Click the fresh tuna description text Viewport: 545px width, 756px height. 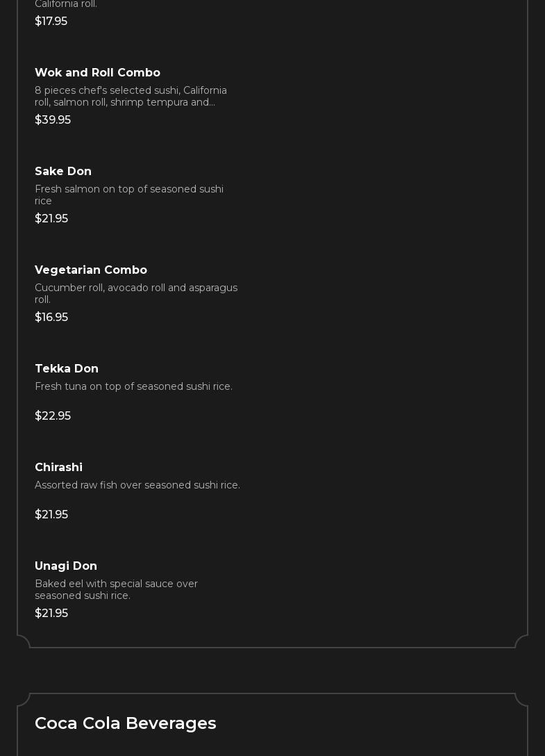click(x=133, y=387)
